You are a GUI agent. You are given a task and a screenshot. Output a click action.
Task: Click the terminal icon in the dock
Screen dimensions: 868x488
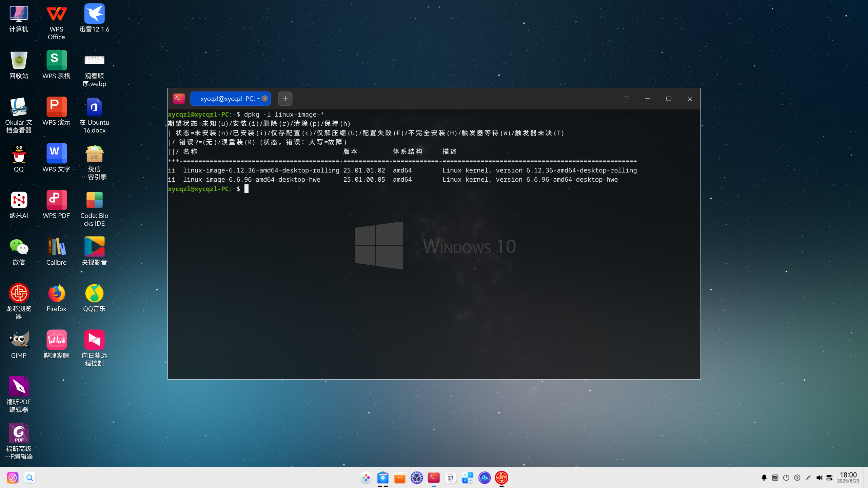point(434,478)
